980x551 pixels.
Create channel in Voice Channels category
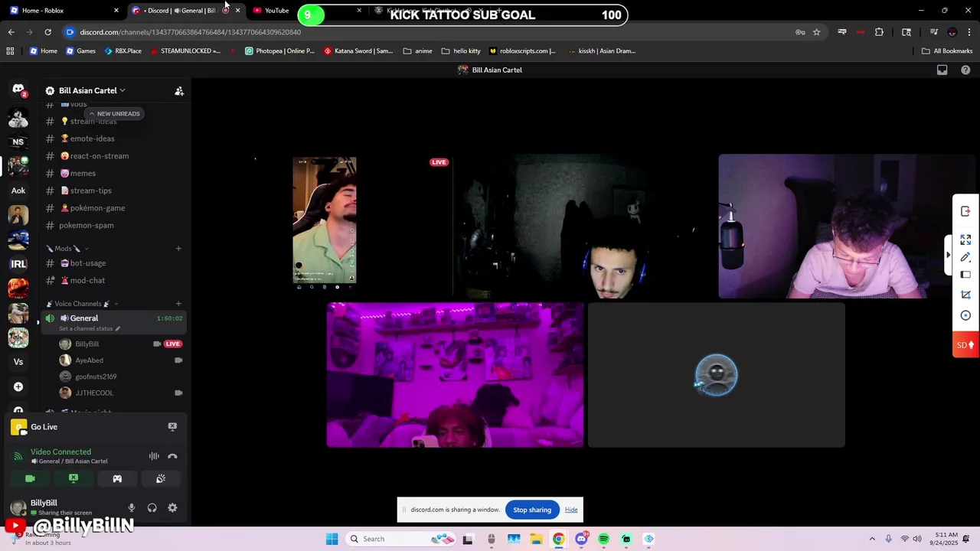(178, 304)
